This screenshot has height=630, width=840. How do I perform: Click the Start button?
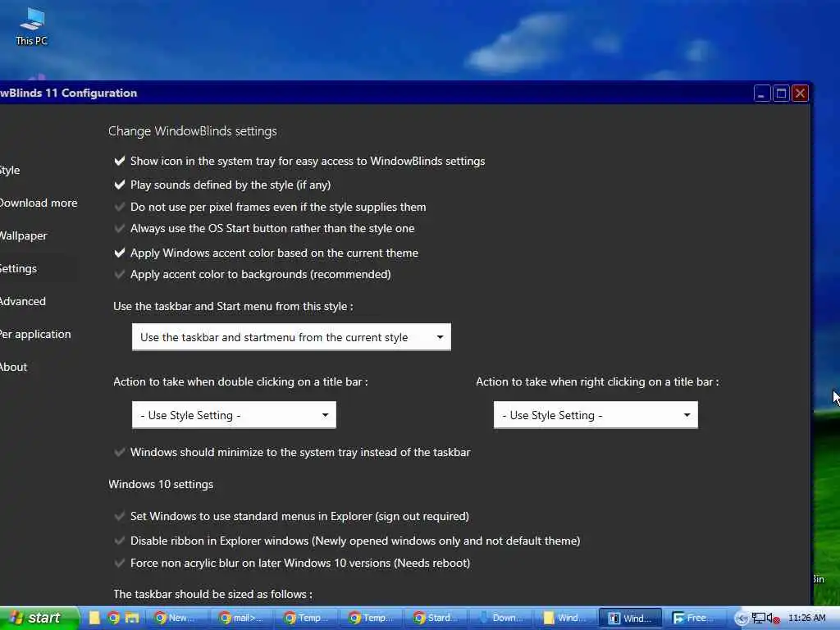pos(38,619)
